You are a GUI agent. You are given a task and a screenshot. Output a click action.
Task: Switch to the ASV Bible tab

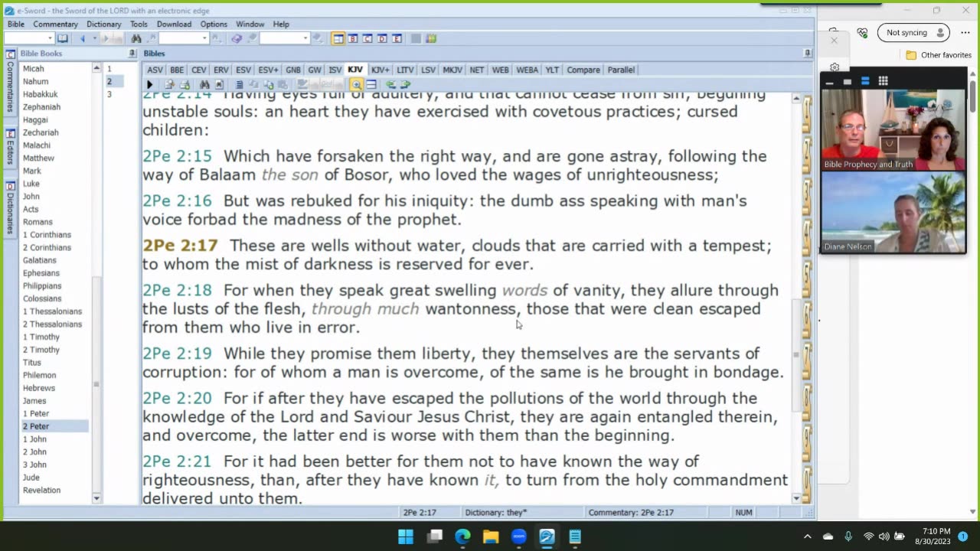click(x=155, y=70)
